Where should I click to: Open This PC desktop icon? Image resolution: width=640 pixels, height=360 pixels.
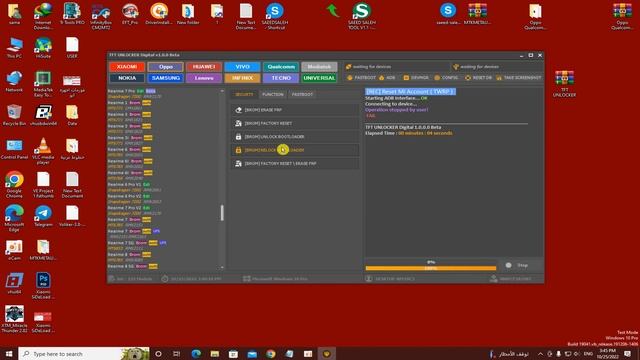(14, 48)
